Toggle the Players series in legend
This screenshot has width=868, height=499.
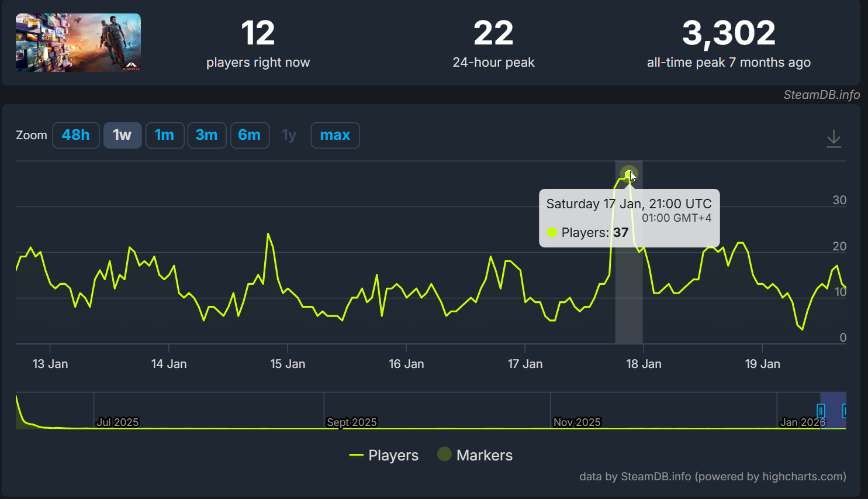[x=384, y=455]
